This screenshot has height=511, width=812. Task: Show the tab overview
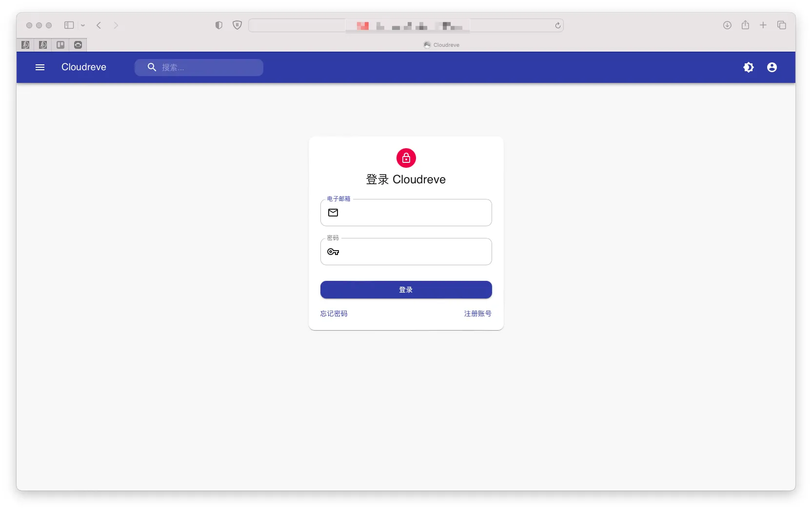pyautogui.click(x=782, y=25)
